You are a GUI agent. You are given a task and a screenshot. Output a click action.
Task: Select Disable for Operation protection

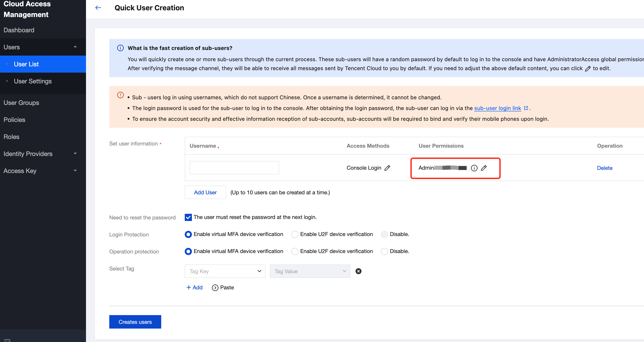tap(384, 251)
